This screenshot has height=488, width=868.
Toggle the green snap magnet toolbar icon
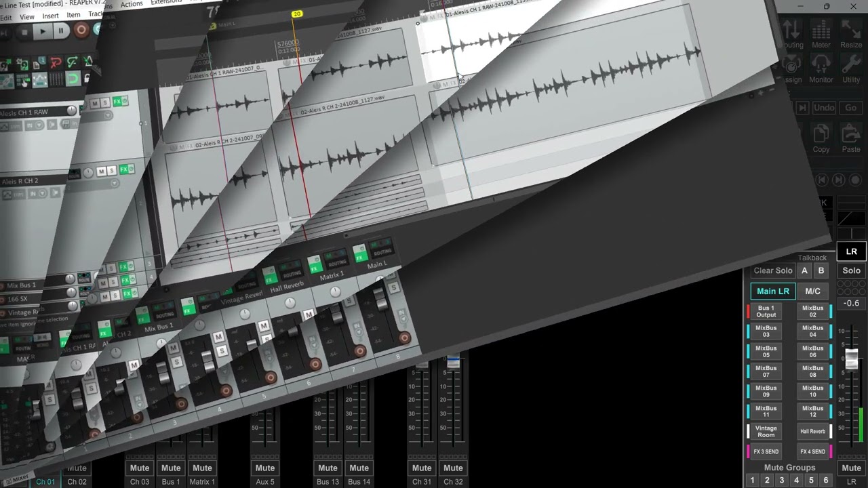tap(73, 79)
